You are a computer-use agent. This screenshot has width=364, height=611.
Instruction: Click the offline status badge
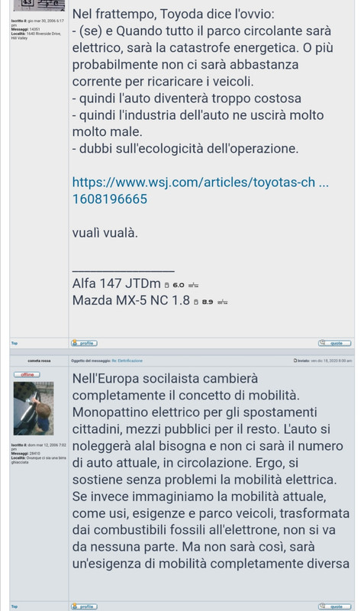(27, 374)
